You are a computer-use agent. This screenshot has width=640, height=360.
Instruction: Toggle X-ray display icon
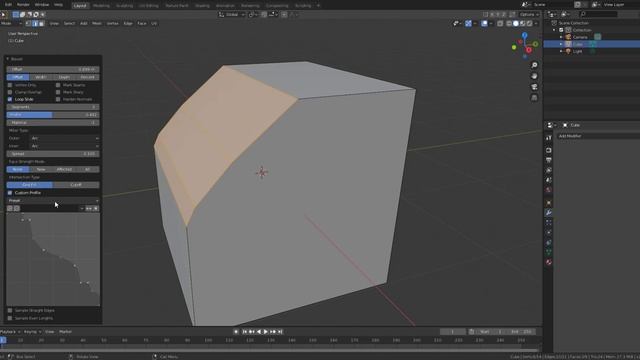(500, 24)
